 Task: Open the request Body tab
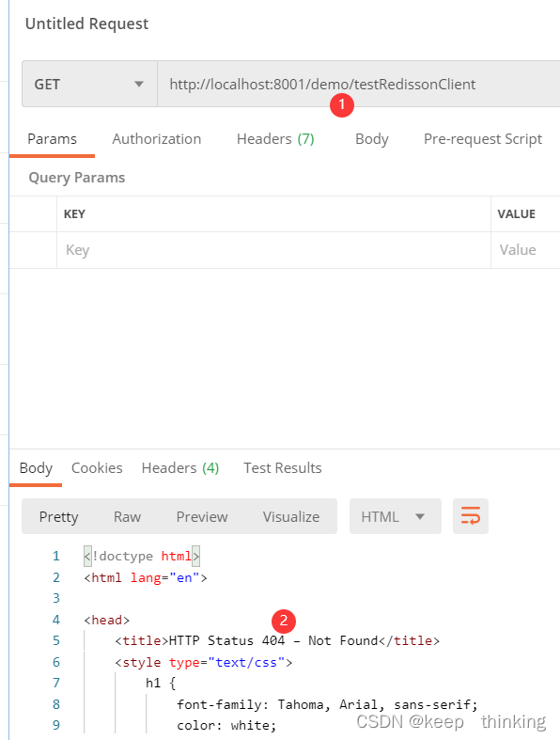pos(372,139)
